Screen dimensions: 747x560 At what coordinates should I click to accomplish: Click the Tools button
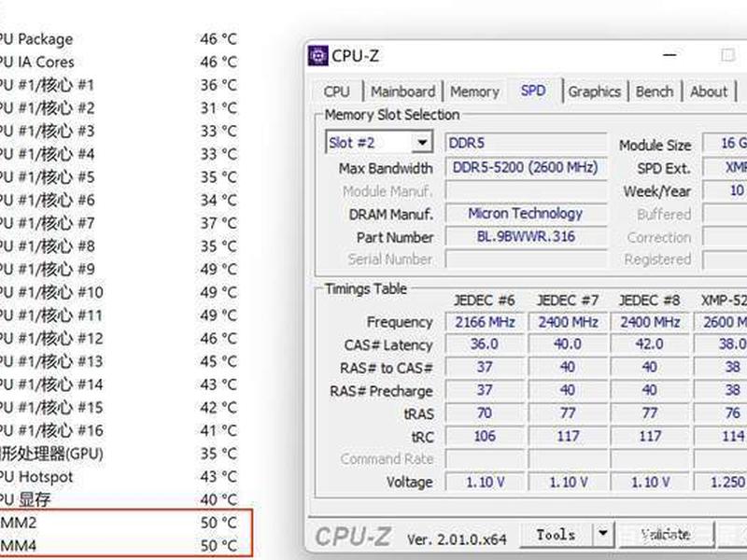(556, 535)
